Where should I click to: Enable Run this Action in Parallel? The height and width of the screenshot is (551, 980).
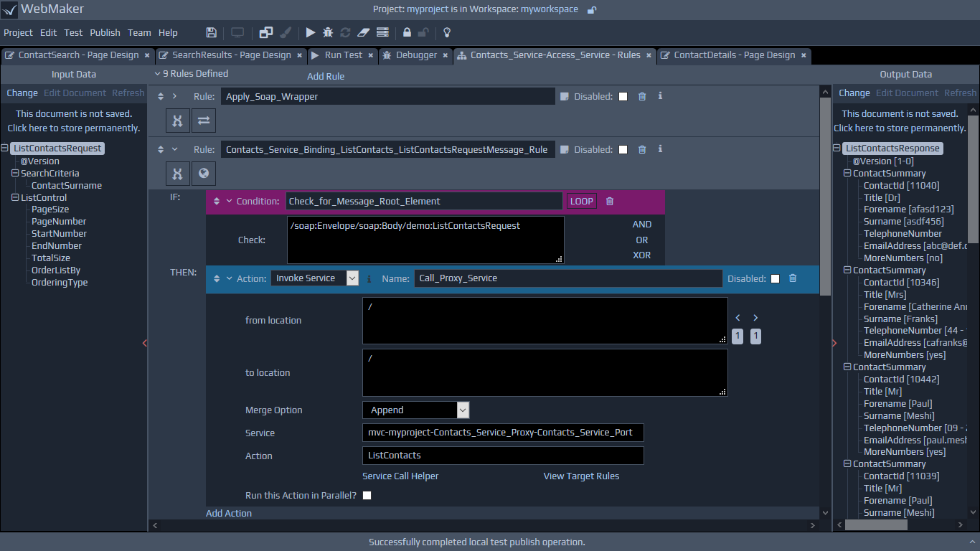pos(367,495)
